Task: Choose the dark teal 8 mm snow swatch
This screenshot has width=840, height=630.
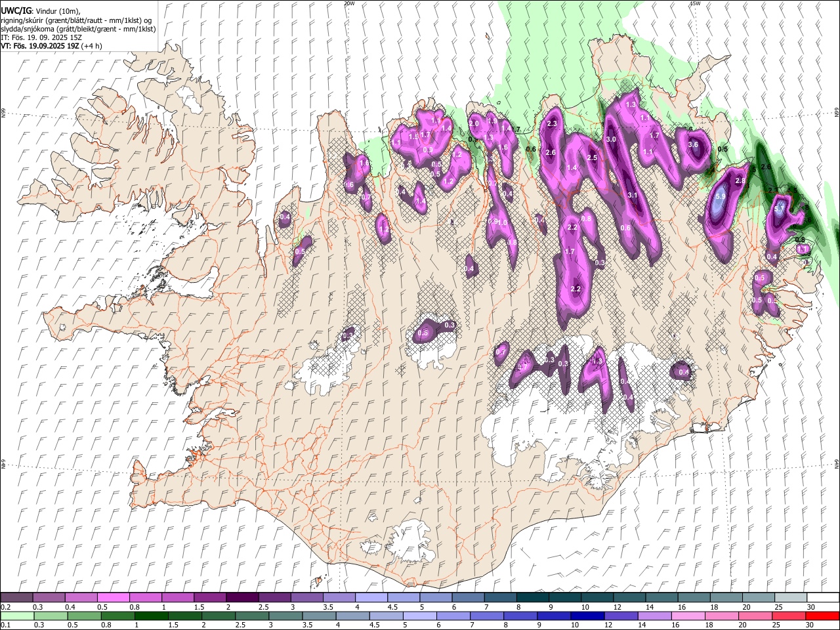Action: pyautogui.click(x=532, y=597)
